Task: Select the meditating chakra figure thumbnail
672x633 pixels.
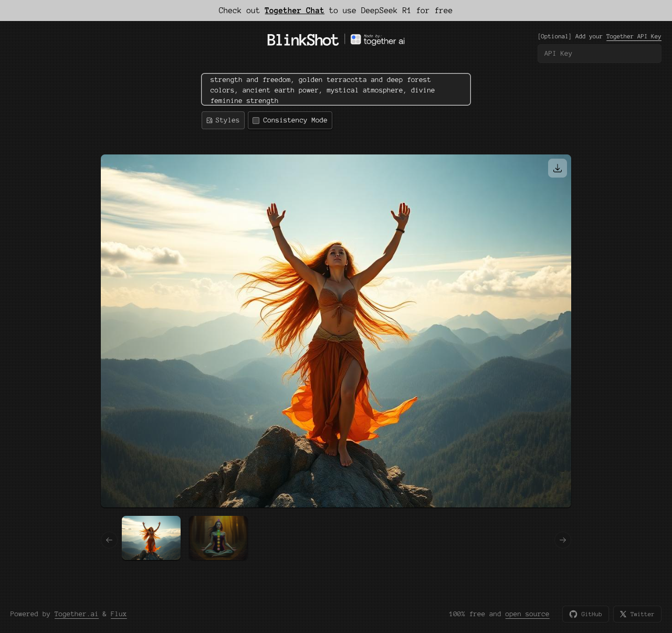Action: pos(218,538)
